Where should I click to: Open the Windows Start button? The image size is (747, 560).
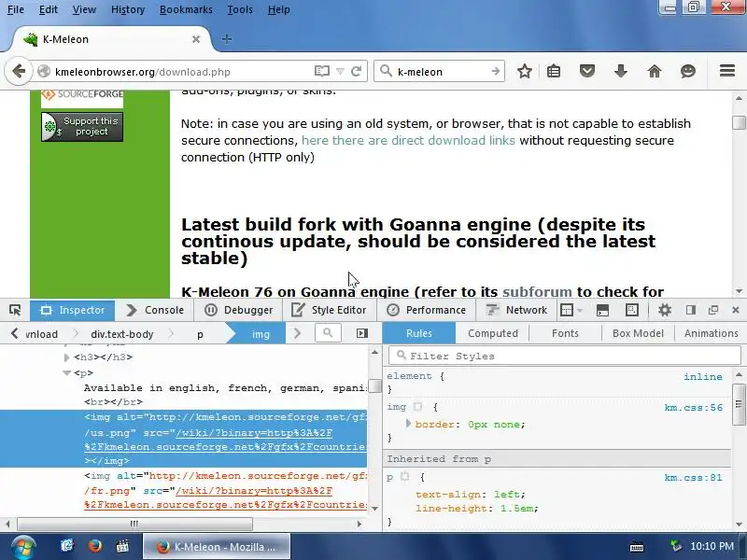coord(22,547)
